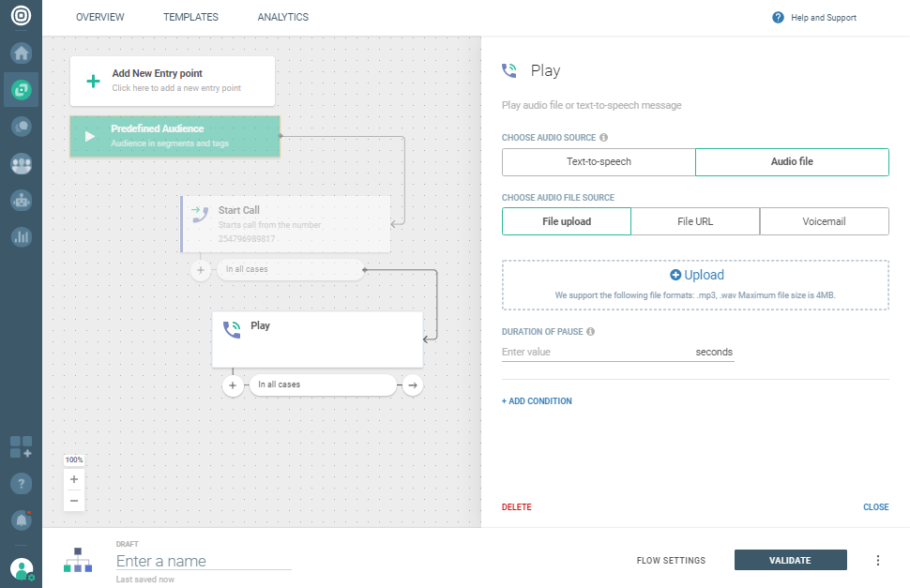Screen dimensions: 910x588
Task: Select the Analytics bar-chart icon in sidebar
Action: click(x=20, y=236)
